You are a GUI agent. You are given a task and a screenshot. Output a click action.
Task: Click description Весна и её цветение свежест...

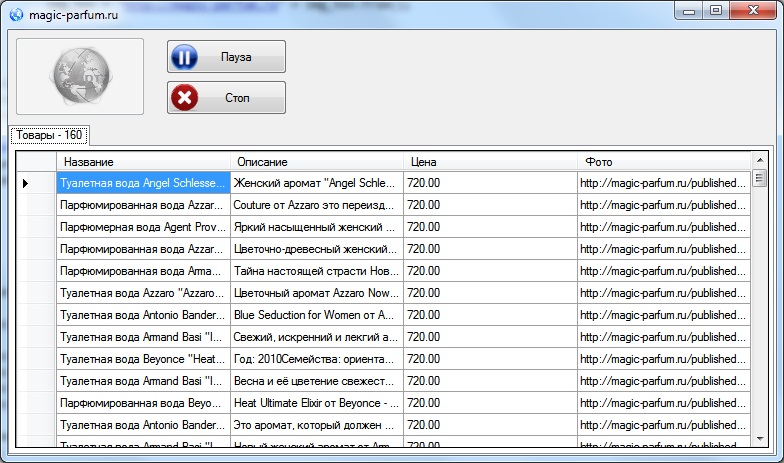coord(316,381)
